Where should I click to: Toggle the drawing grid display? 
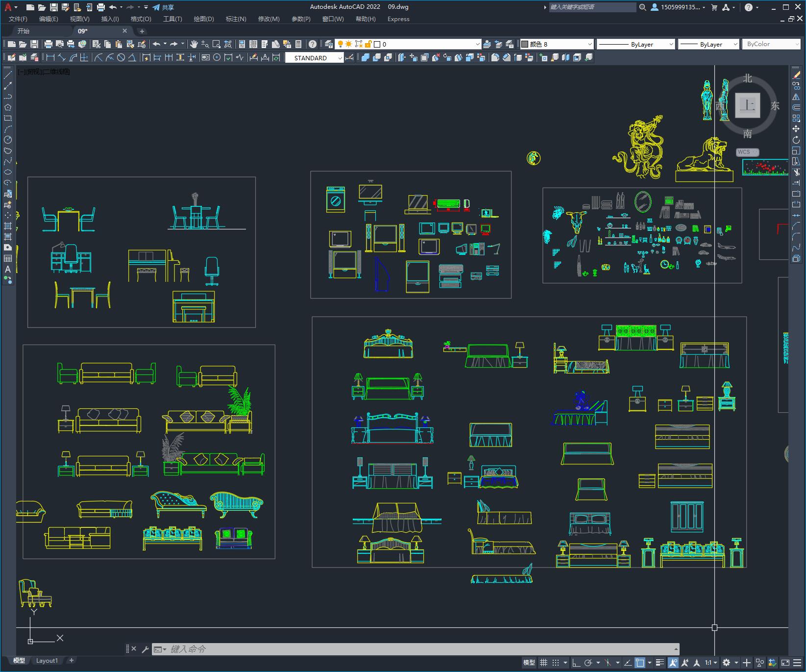pyautogui.click(x=543, y=663)
